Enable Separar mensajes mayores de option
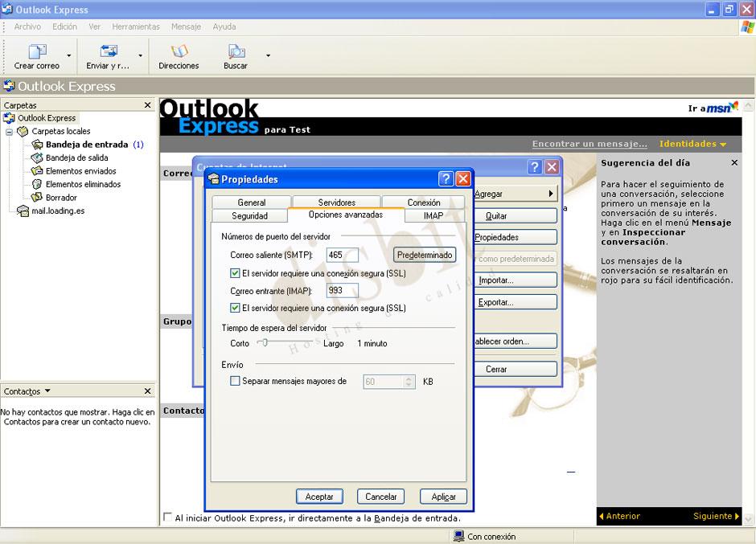This screenshot has width=756, height=544. tap(236, 382)
